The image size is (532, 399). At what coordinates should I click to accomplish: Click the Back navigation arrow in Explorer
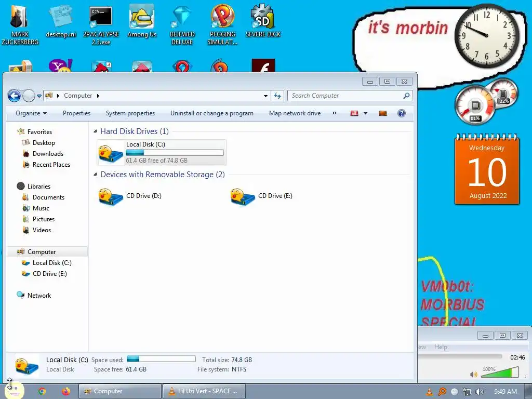14,96
